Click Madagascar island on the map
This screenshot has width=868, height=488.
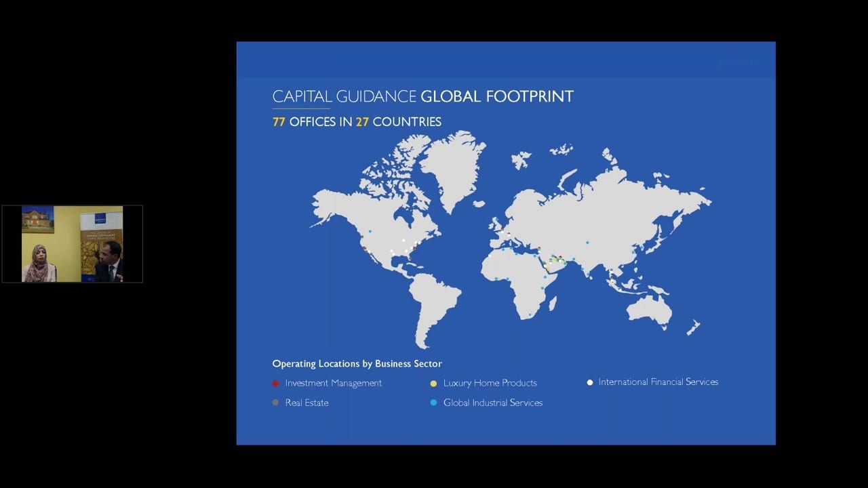(553, 302)
